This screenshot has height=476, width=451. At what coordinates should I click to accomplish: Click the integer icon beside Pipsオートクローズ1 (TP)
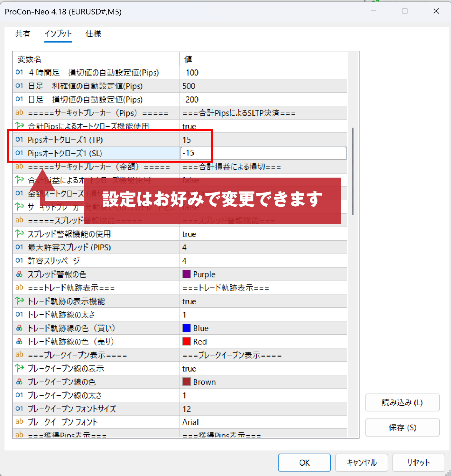[x=19, y=139]
